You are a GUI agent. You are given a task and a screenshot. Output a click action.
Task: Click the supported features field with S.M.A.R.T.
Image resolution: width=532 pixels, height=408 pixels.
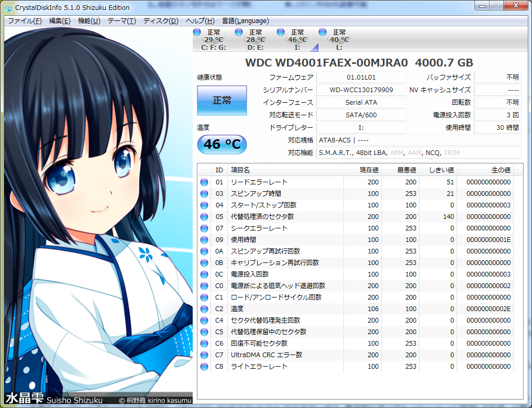click(x=419, y=153)
